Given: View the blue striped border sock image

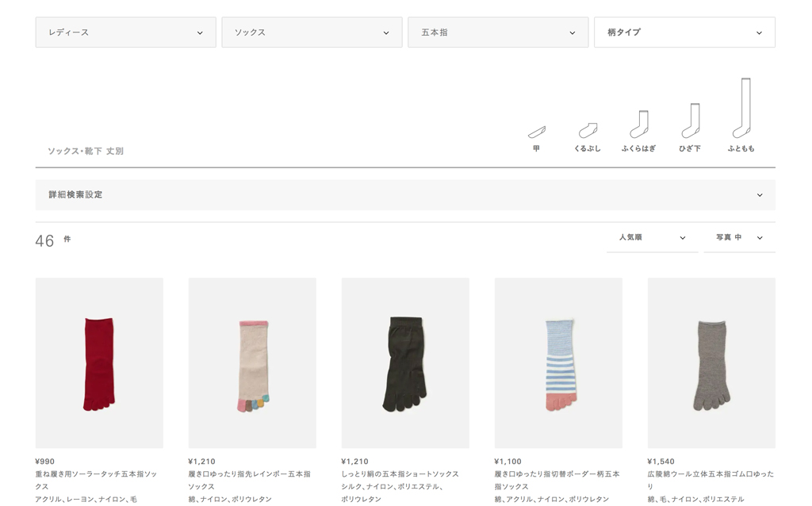Looking at the screenshot, I should coord(558,363).
